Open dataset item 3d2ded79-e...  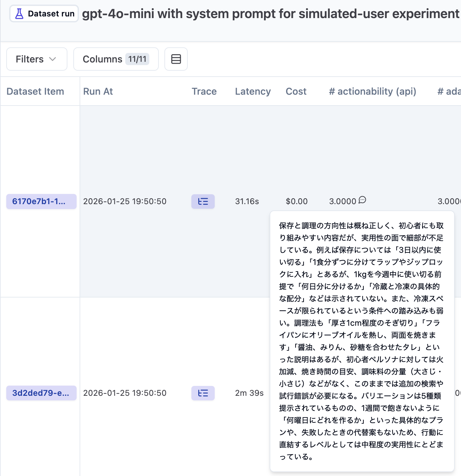(41, 393)
